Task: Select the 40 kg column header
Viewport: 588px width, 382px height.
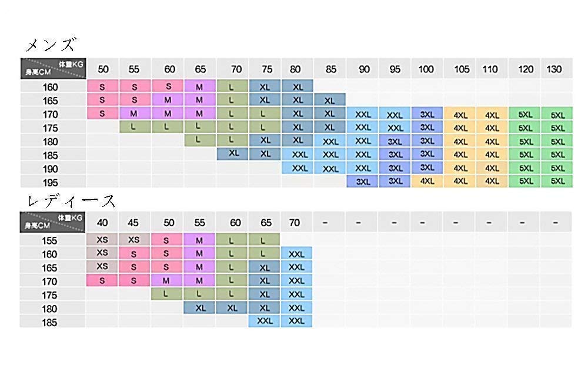Action: point(103,223)
